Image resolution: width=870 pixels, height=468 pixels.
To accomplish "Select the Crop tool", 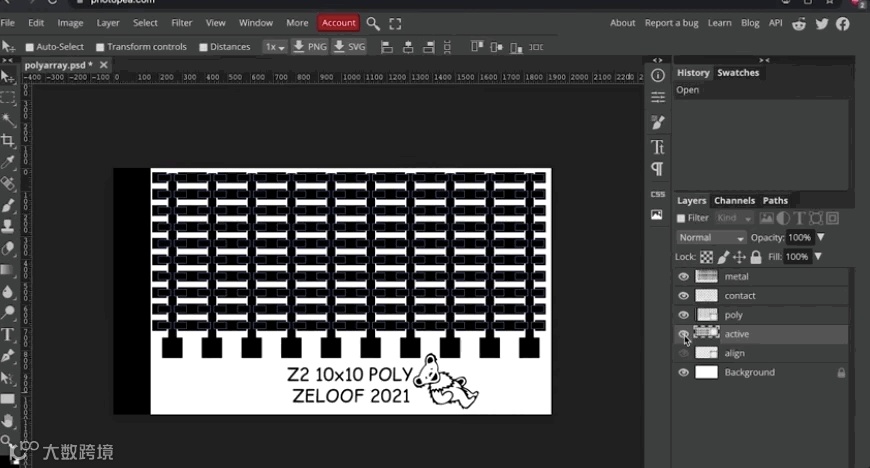I will [8, 140].
